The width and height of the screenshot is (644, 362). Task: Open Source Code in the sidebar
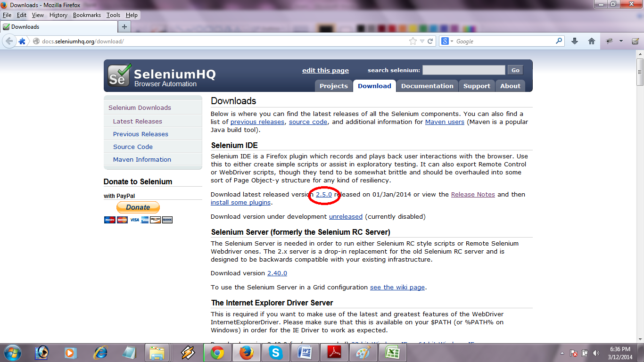click(x=133, y=147)
